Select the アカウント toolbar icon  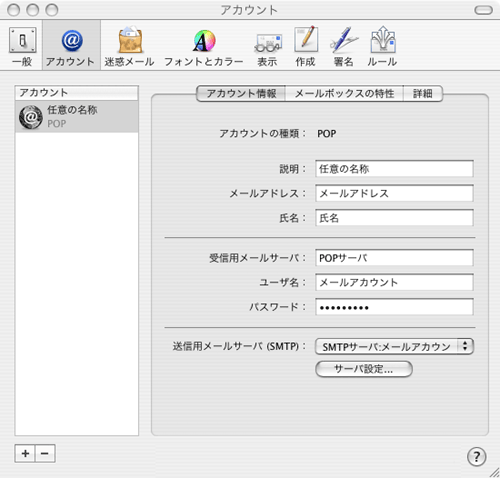coord(71,46)
